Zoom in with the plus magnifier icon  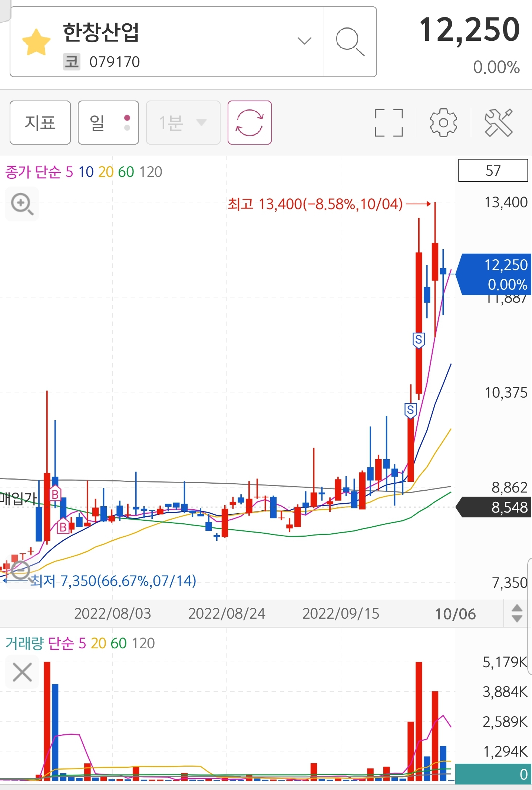click(22, 204)
